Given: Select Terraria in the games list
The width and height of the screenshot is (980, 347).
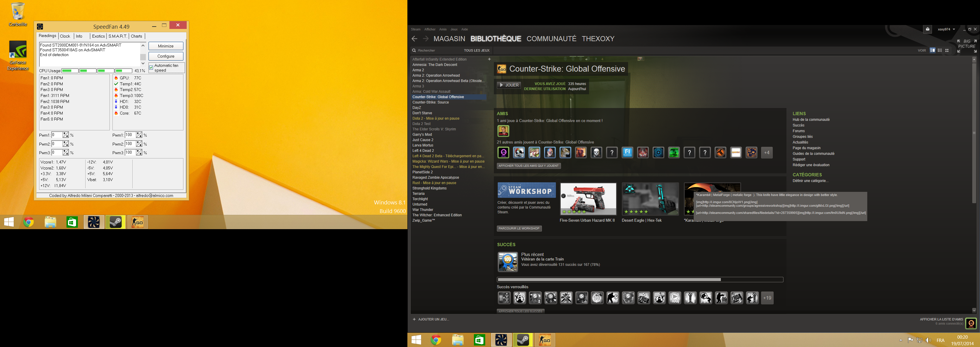Looking at the screenshot, I should tap(418, 194).
